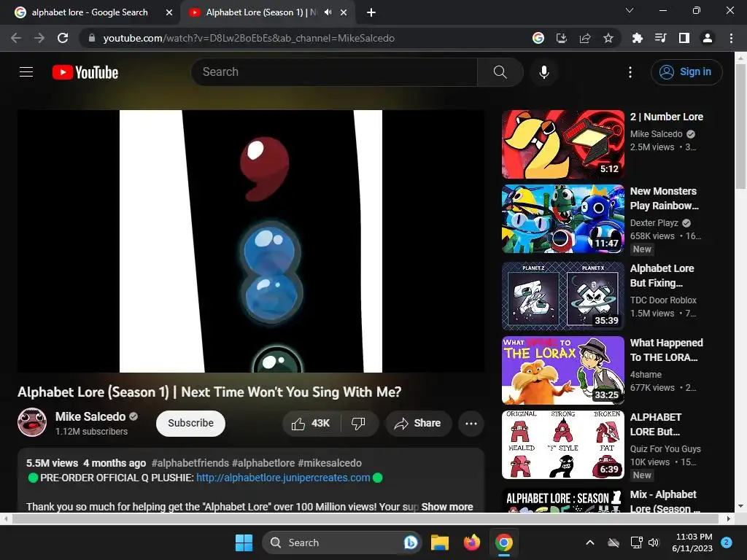Screen dimensions: 747x560
Task: Subscribe to Mike Salcedo
Action: click(x=190, y=424)
